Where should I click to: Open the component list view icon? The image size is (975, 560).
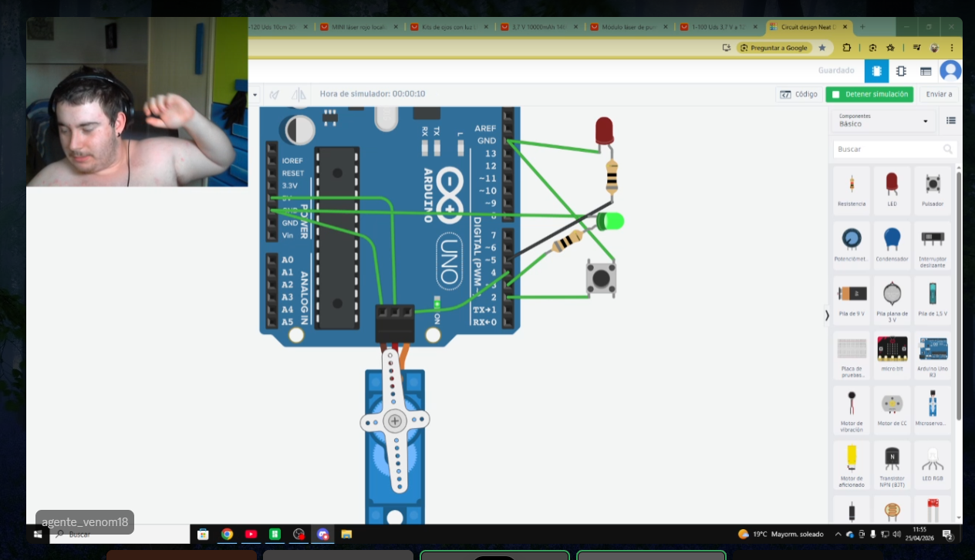coord(926,71)
